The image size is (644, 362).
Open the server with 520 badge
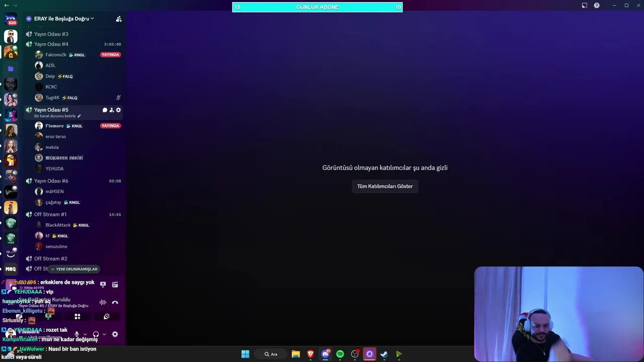(11, 20)
